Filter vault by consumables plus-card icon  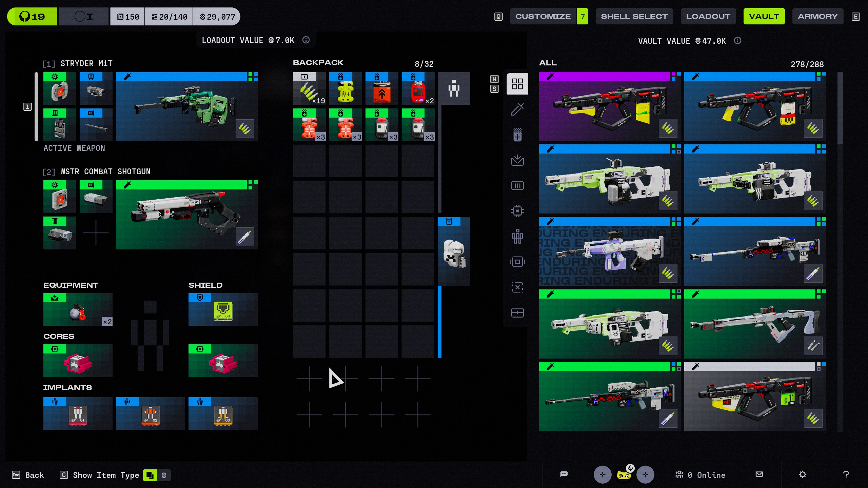[517, 135]
